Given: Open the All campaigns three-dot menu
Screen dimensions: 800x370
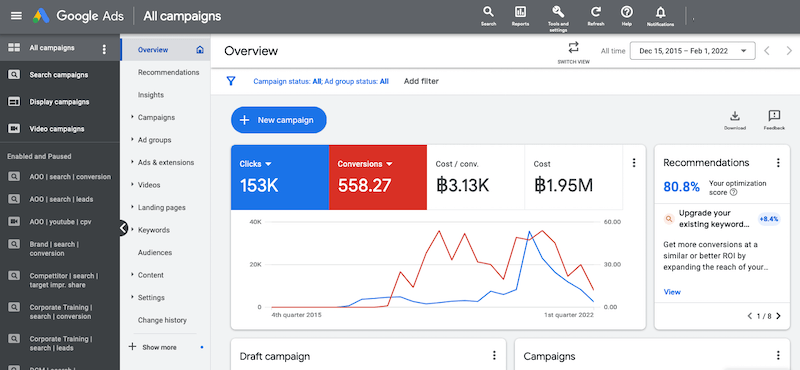Looking at the screenshot, I should (104, 49).
